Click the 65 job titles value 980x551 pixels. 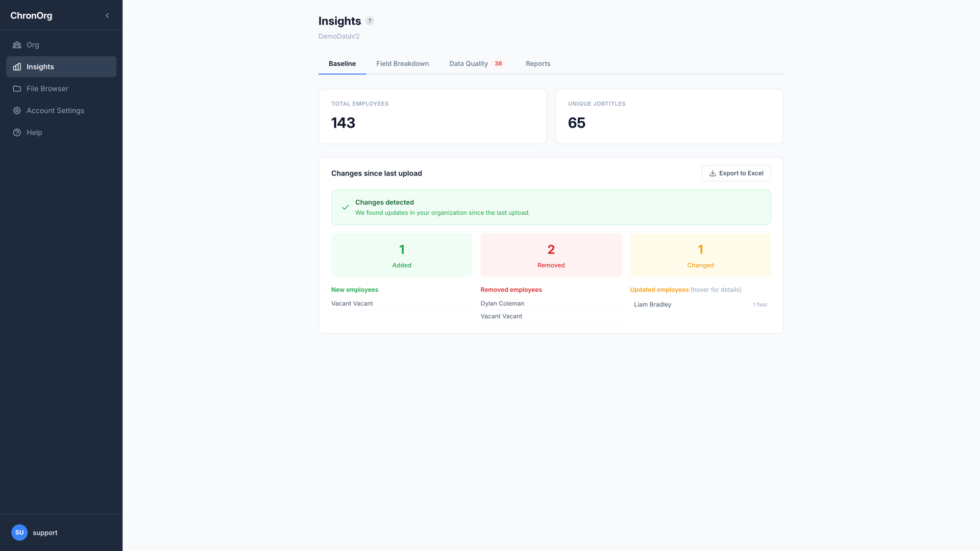click(x=577, y=123)
